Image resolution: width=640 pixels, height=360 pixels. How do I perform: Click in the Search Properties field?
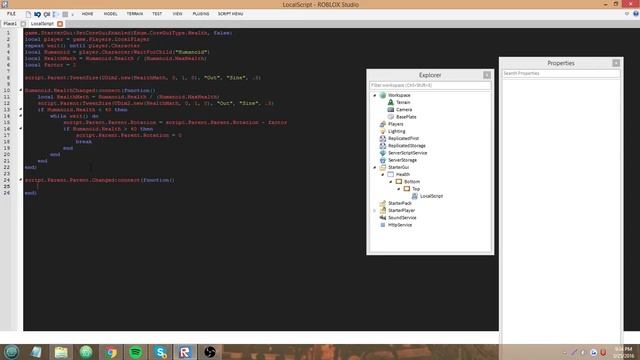coord(561,73)
